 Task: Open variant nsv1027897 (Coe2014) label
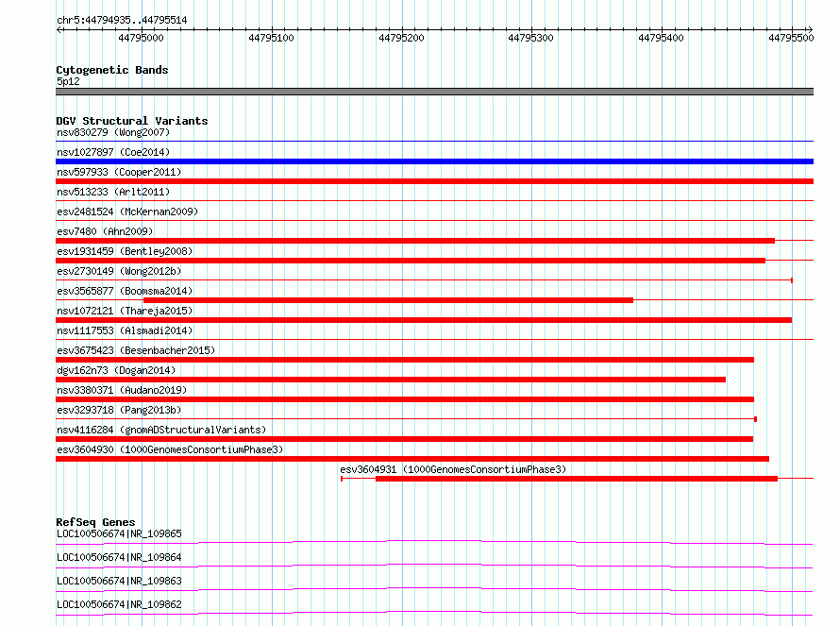coord(113,152)
